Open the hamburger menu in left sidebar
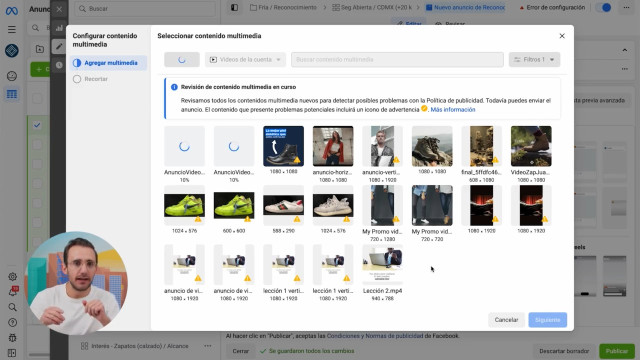 pos(12,29)
